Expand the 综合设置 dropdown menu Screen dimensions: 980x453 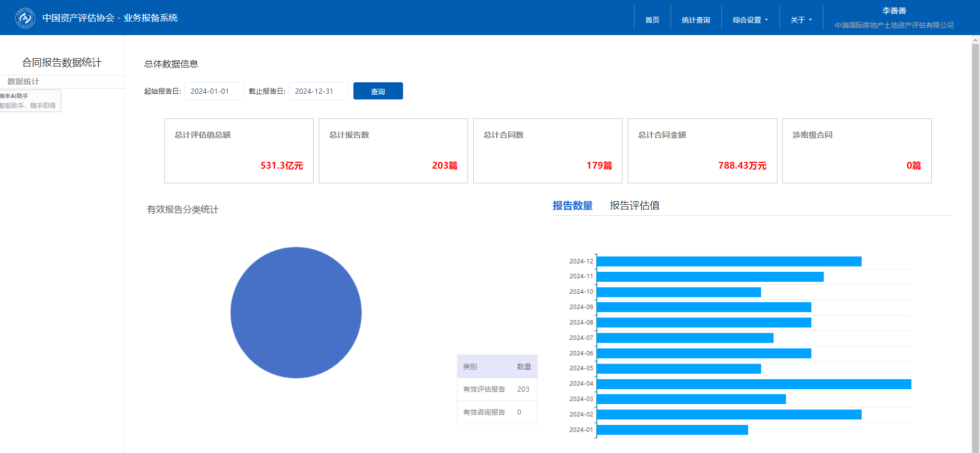[x=750, y=20]
